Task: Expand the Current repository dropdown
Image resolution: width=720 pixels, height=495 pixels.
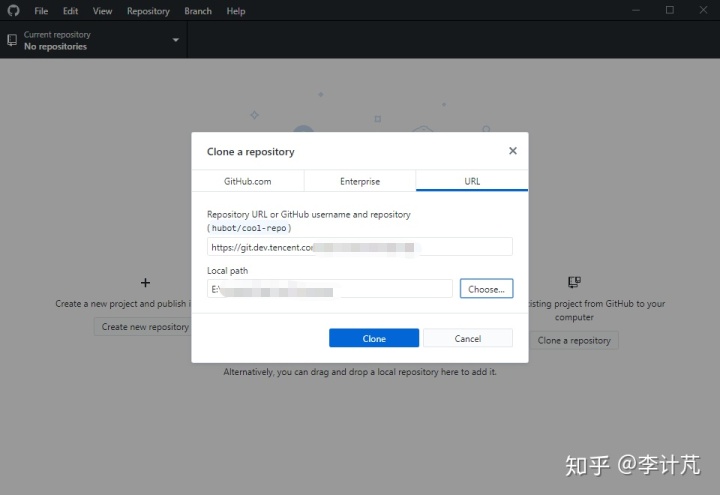Action: tap(94, 40)
